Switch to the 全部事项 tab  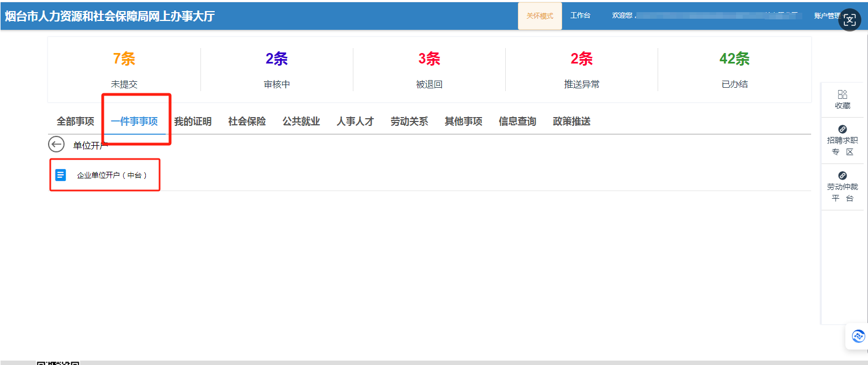point(76,121)
